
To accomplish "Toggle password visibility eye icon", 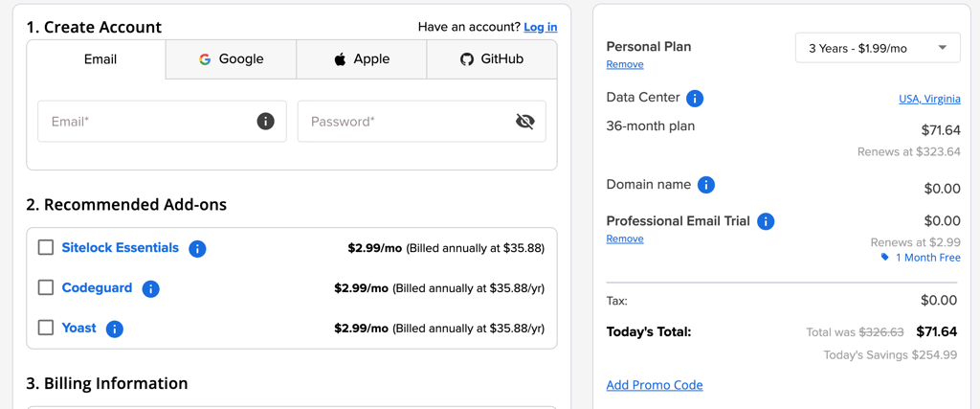I will click(525, 122).
